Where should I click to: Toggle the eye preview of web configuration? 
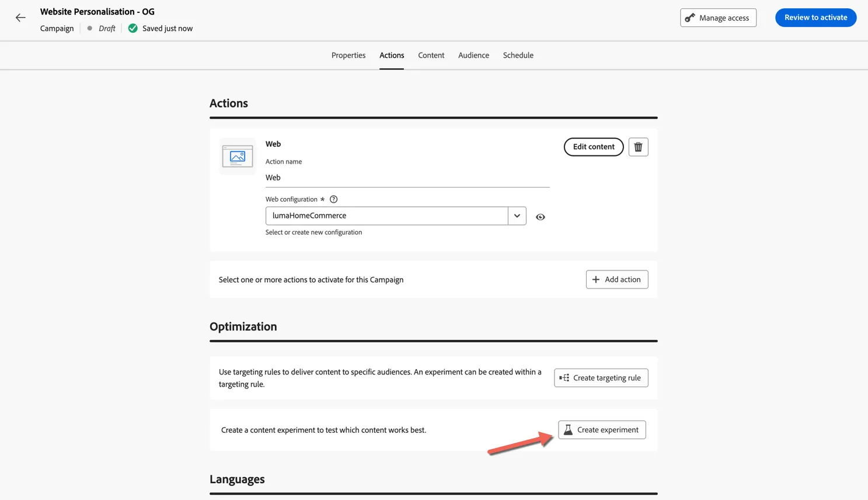541,217
